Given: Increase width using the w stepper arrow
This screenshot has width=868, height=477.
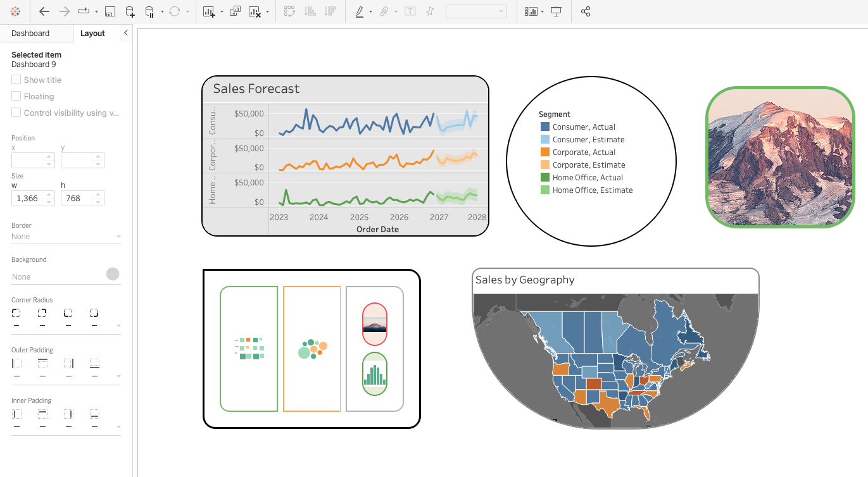Looking at the screenshot, I should [x=49, y=194].
